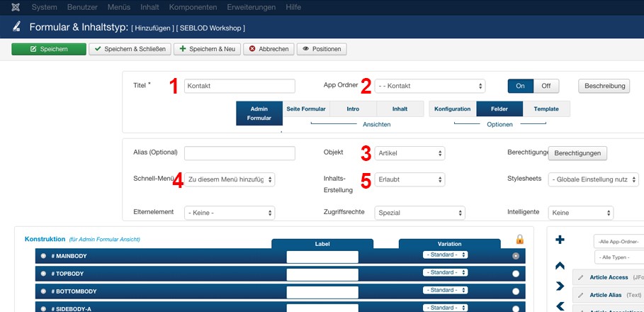
Task: Click pencil icon beside Article Alias
Action: pos(580,295)
